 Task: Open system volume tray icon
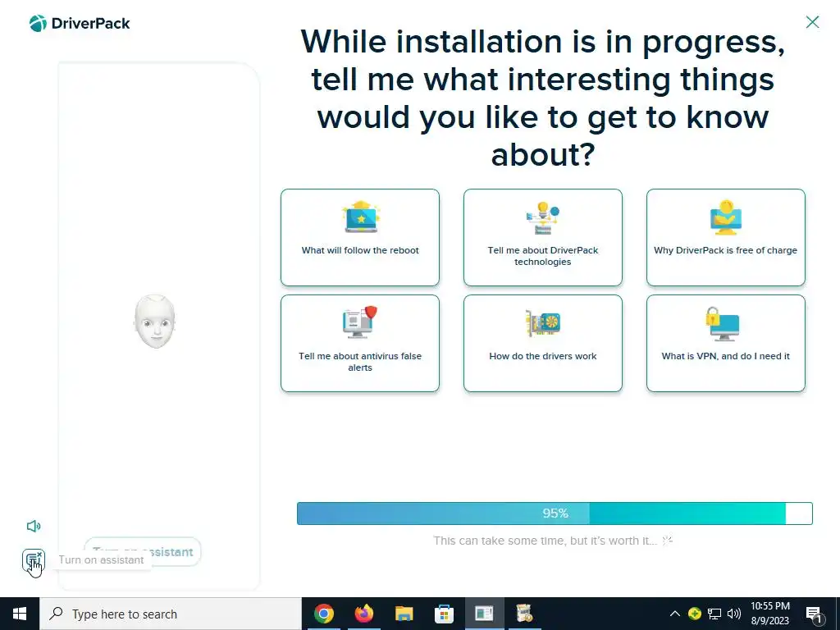pyautogui.click(x=734, y=614)
